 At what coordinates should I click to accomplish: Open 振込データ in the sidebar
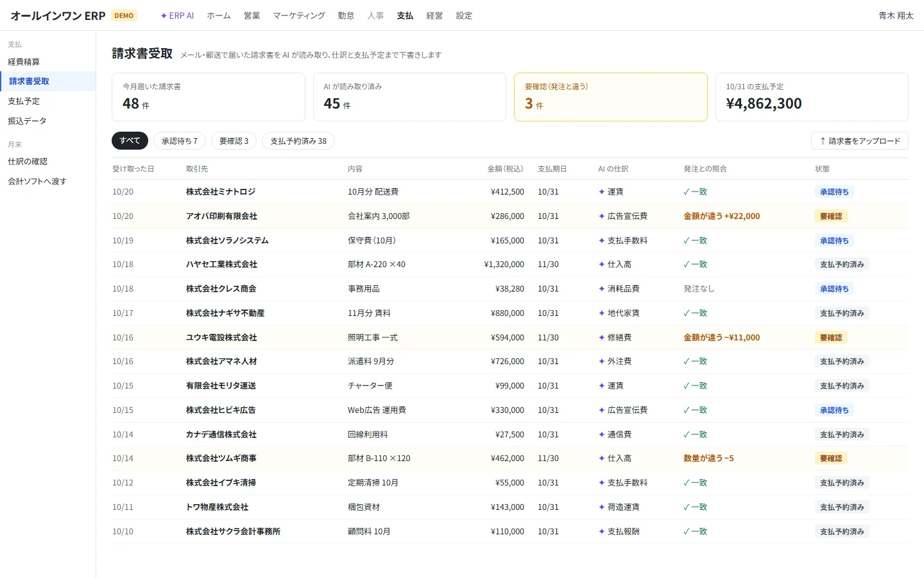coord(27,121)
